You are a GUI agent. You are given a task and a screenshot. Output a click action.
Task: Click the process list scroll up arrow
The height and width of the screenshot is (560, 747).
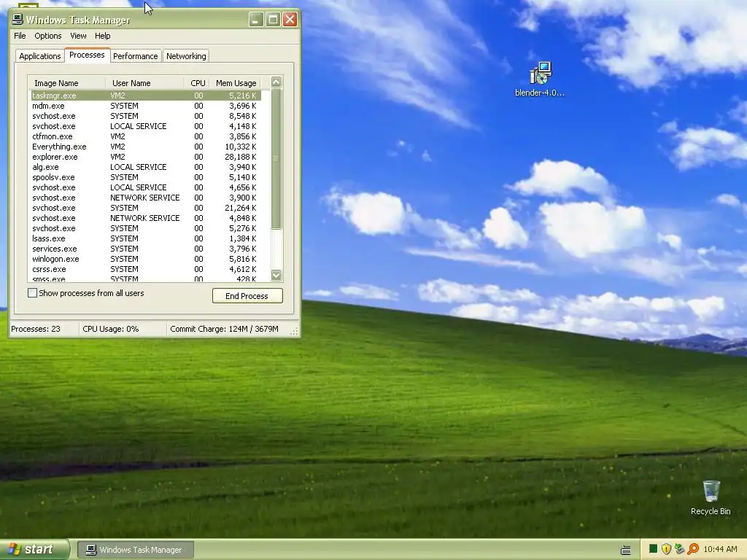[276, 82]
